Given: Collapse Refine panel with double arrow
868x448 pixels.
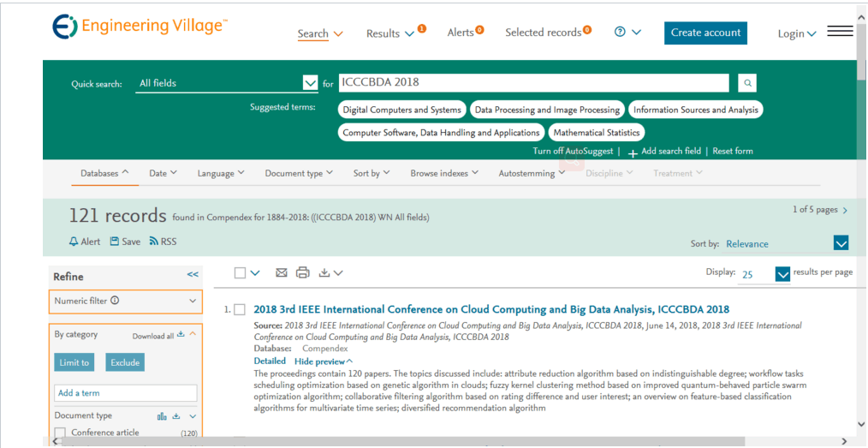Looking at the screenshot, I should click(192, 275).
